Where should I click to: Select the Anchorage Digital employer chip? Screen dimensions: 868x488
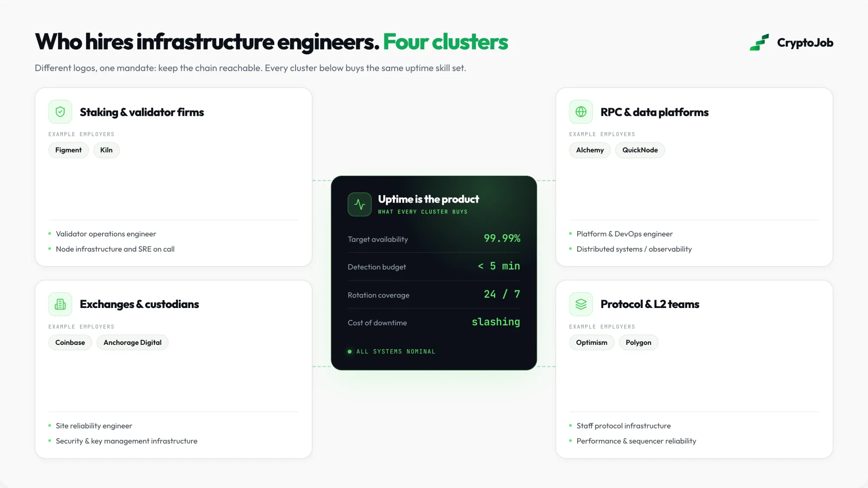point(132,342)
